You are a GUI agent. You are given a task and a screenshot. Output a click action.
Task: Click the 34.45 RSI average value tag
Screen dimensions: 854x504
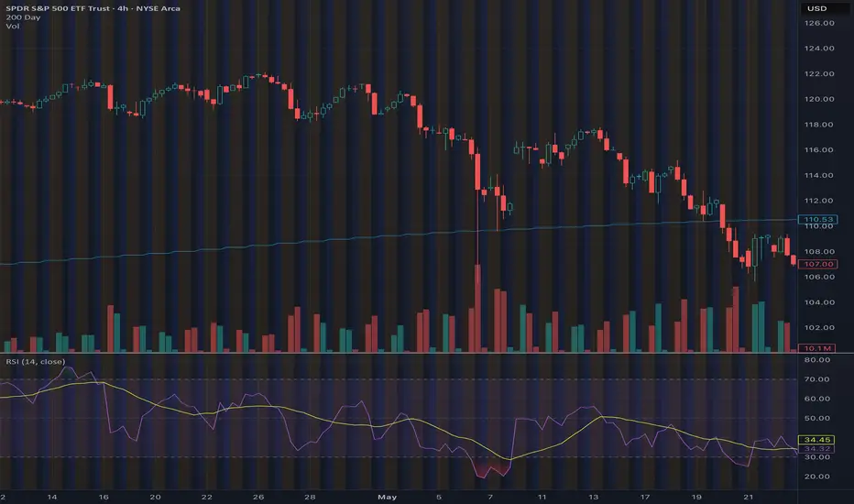click(x=817, y=440)
